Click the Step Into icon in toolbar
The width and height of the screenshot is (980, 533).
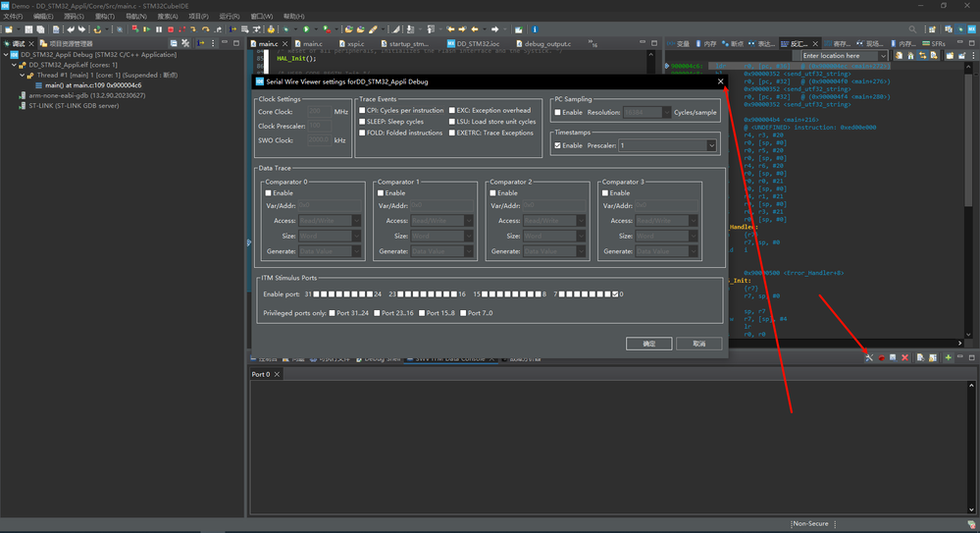(x=193, y=29)
